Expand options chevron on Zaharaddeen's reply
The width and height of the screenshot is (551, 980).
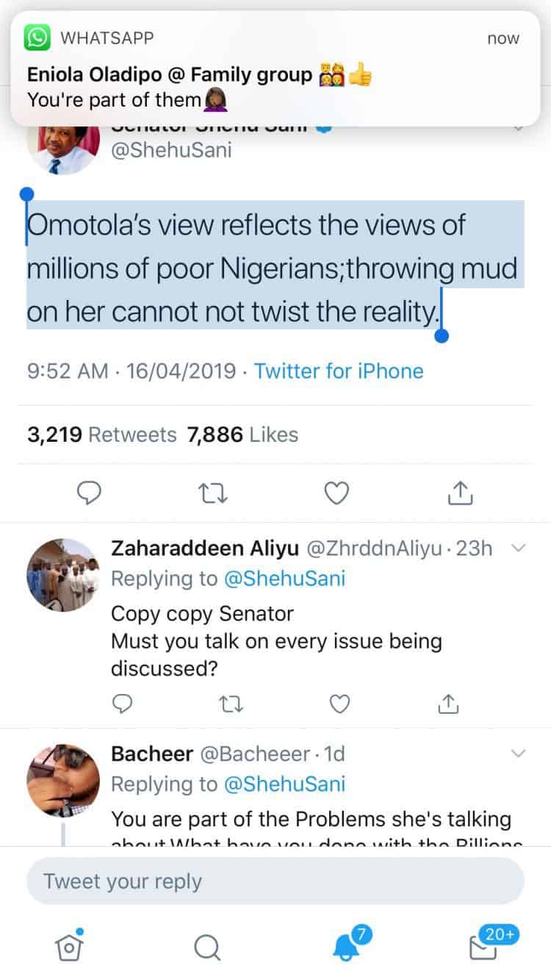click(518, 548)
